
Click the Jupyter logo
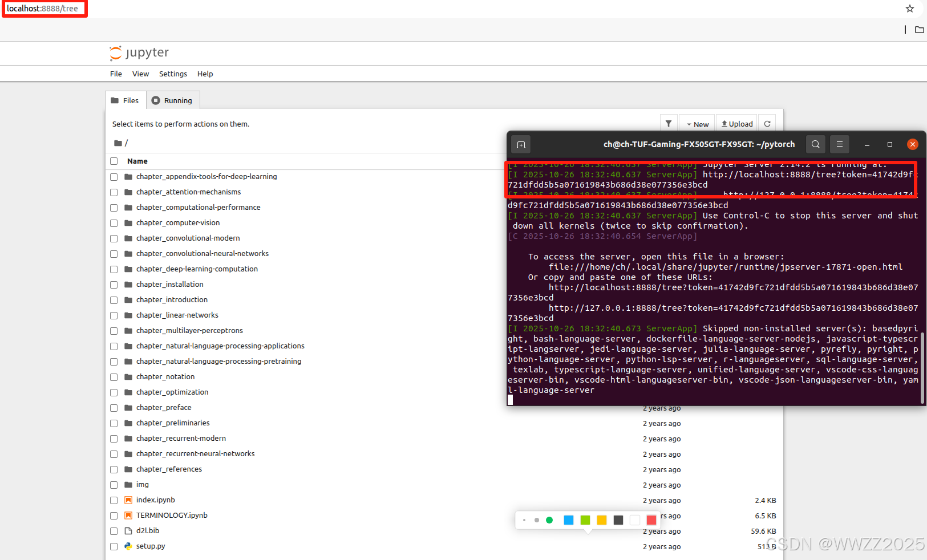[x=139, y=52]
